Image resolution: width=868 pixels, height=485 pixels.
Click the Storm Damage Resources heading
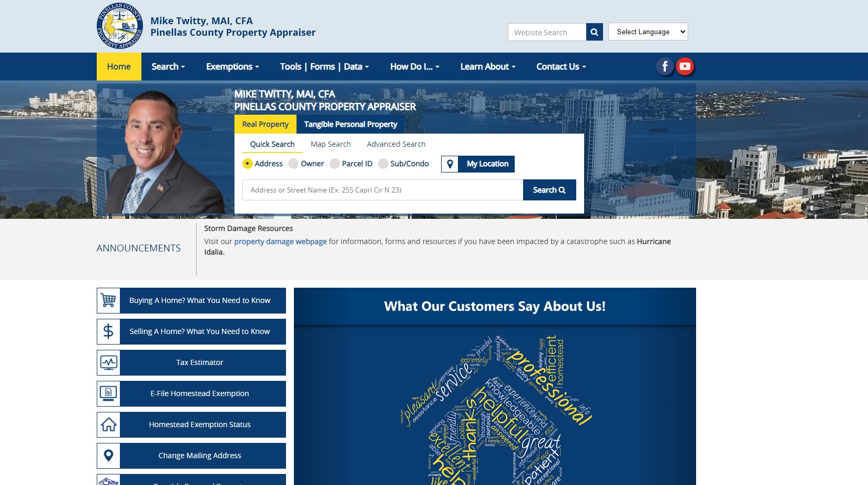click(248, 228)
